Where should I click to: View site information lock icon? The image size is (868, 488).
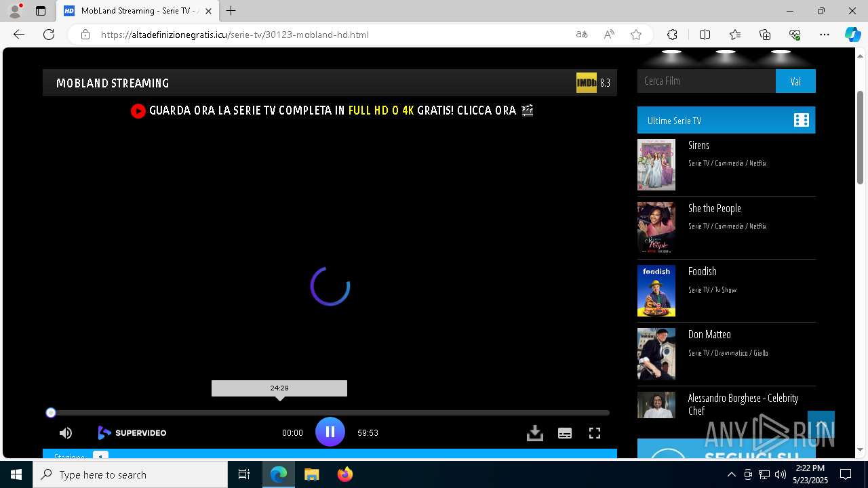coord(85,35)
